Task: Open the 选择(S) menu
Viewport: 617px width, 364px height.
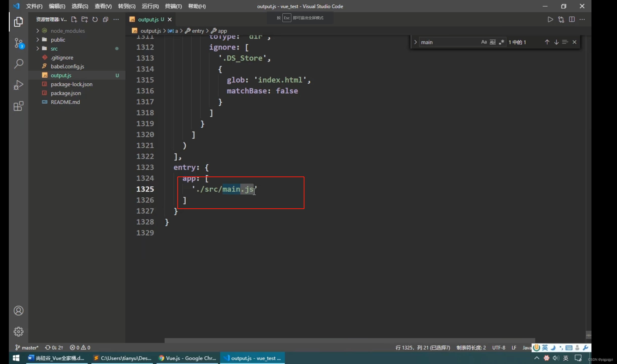Action: [80, 6]
